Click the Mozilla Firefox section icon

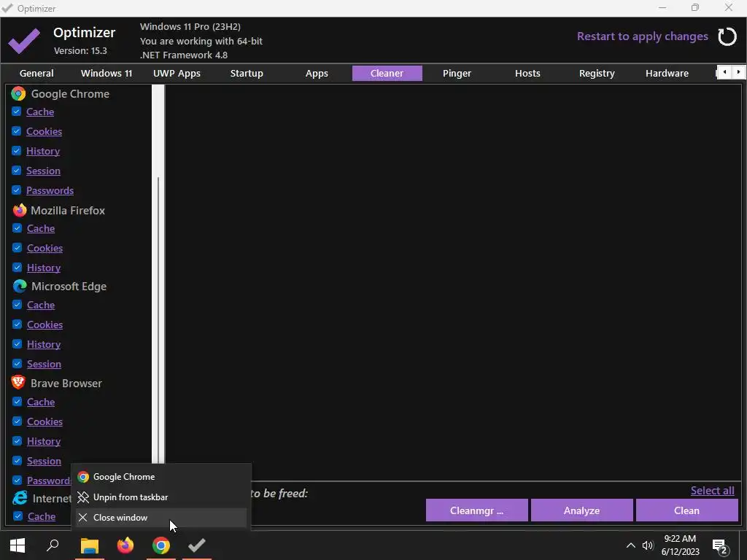[20, 210]
